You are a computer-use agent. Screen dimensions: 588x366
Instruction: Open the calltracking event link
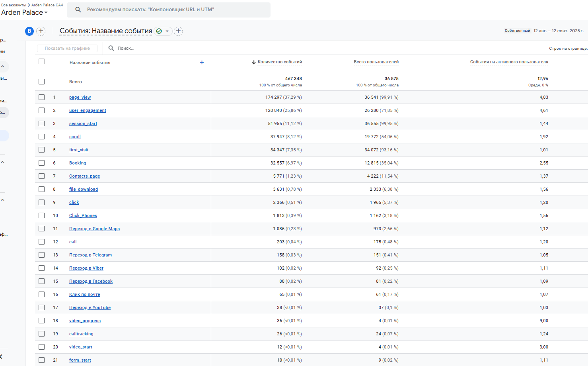click(x=81, y=334)
